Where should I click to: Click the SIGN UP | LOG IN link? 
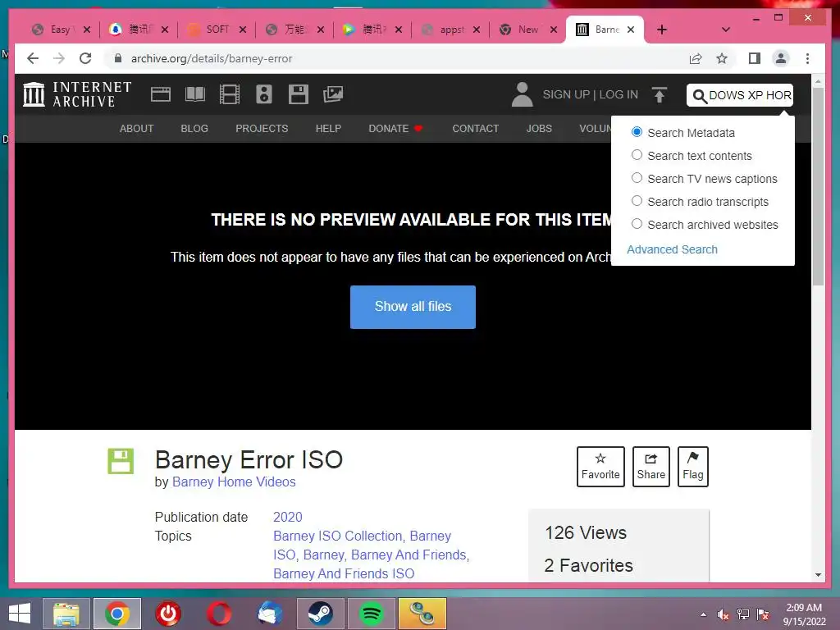click(591, 95)
